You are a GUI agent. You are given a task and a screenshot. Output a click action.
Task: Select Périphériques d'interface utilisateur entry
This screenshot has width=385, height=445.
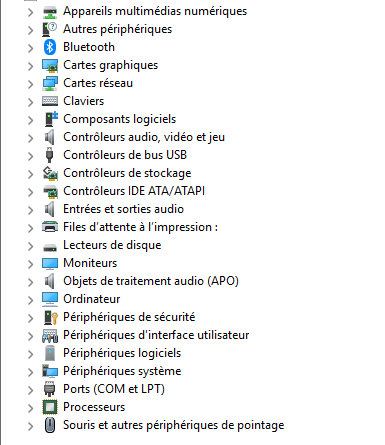tap(156, 335)
